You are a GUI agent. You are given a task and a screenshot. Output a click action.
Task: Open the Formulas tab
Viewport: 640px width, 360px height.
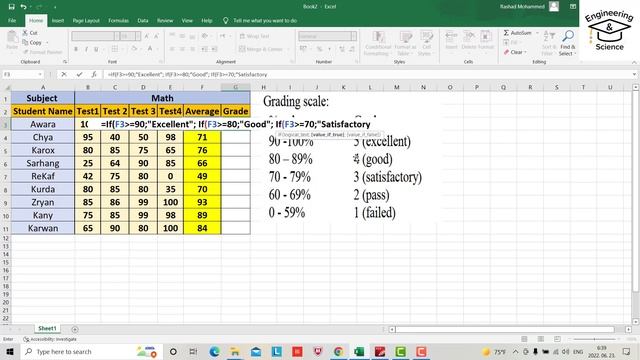(118, 20)
